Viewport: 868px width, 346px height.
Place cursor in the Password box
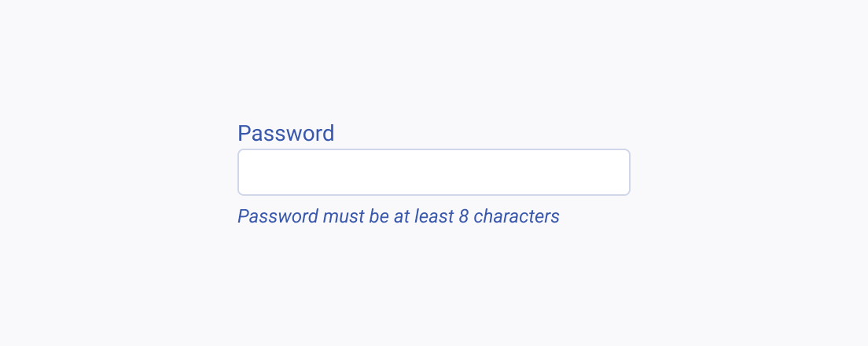(x=433, y=172)
